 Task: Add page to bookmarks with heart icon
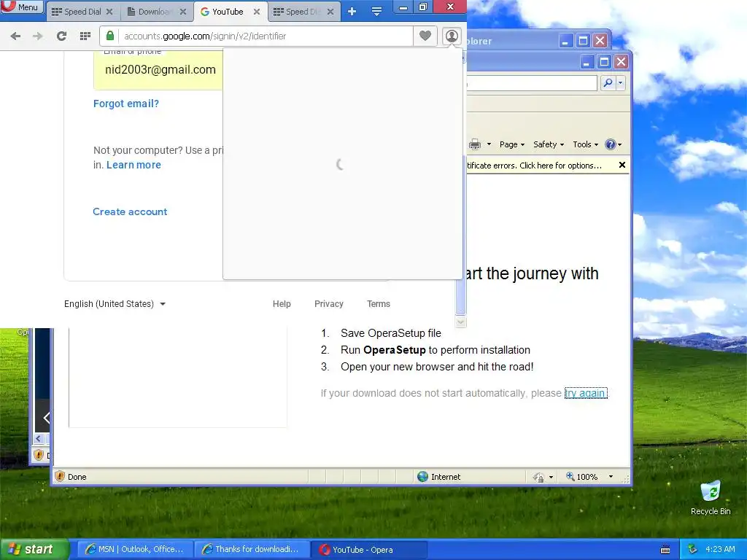tap(425, 36)
